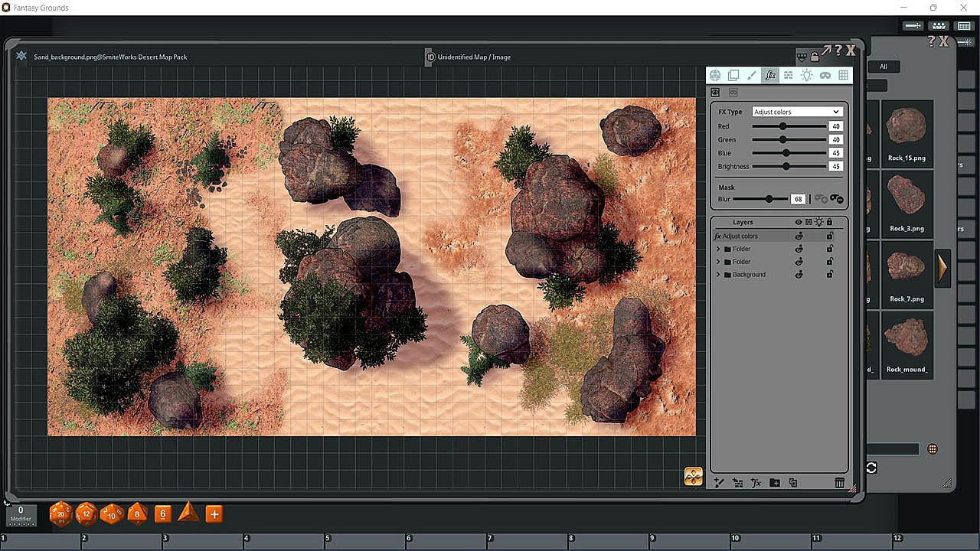Toggle visibility of the Background layer
The height and width of the screenshot is (551, 980).
(x=799, y=275)
